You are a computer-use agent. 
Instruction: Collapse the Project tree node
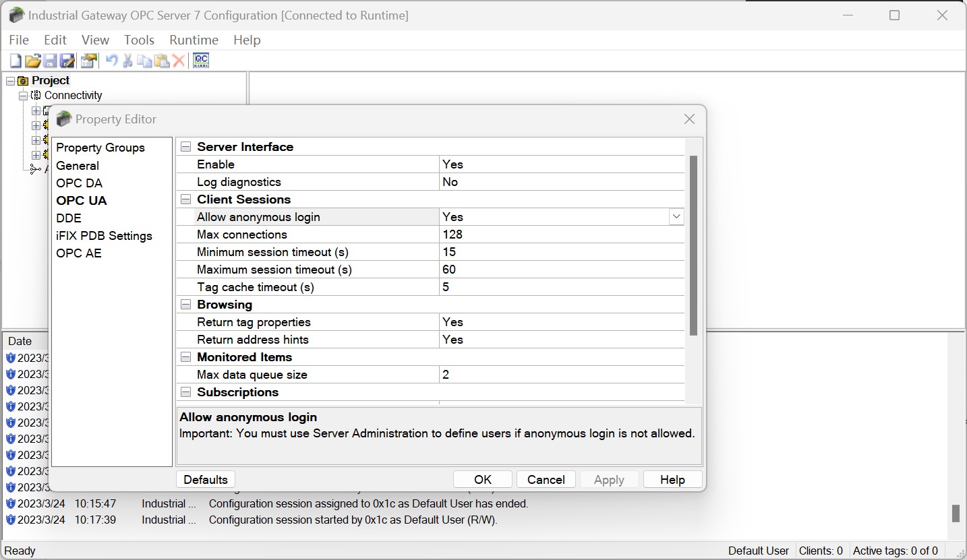[10, 81]
